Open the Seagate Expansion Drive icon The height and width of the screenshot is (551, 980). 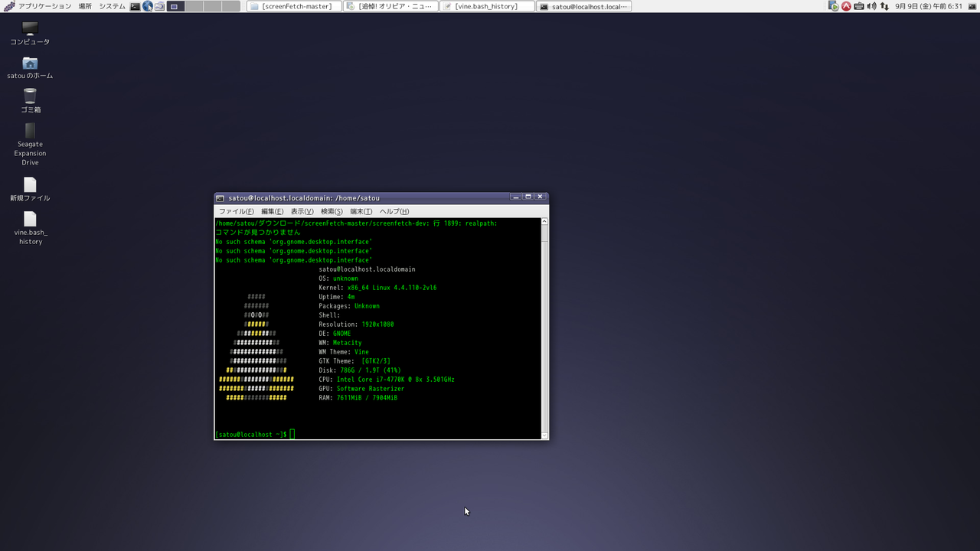[29, 138]
